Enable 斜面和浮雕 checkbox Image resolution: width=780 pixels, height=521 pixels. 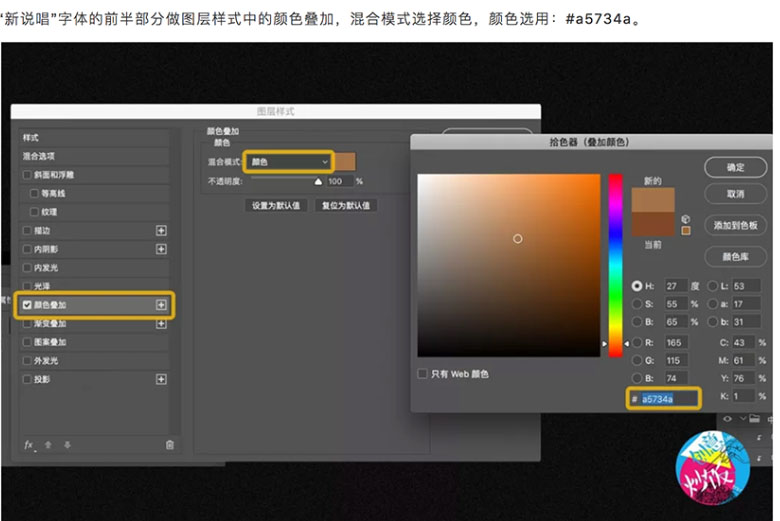pyautogui.click(x=27, y=175)
